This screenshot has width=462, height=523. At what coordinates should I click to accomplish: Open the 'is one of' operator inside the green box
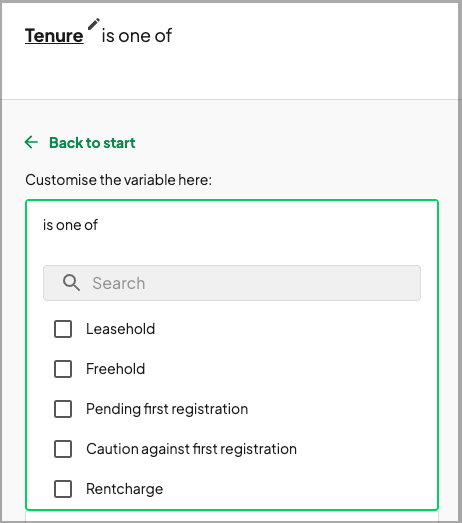[70, 225]
